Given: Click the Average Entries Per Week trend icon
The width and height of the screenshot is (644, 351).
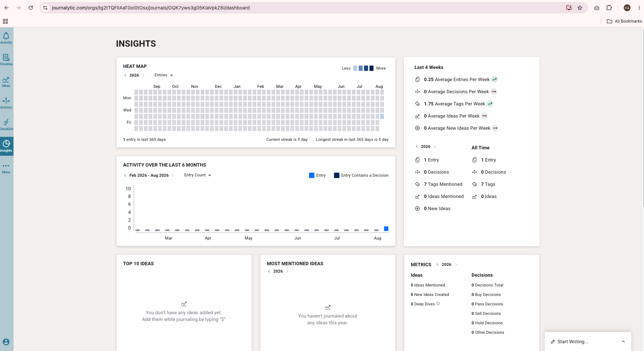Looking at the screenshot, I should point(494,79).
